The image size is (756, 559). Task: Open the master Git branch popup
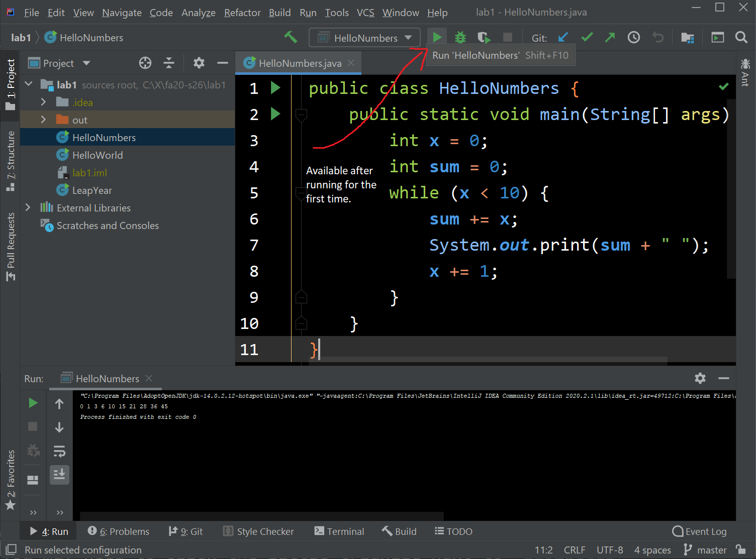(x=706, y=550)
